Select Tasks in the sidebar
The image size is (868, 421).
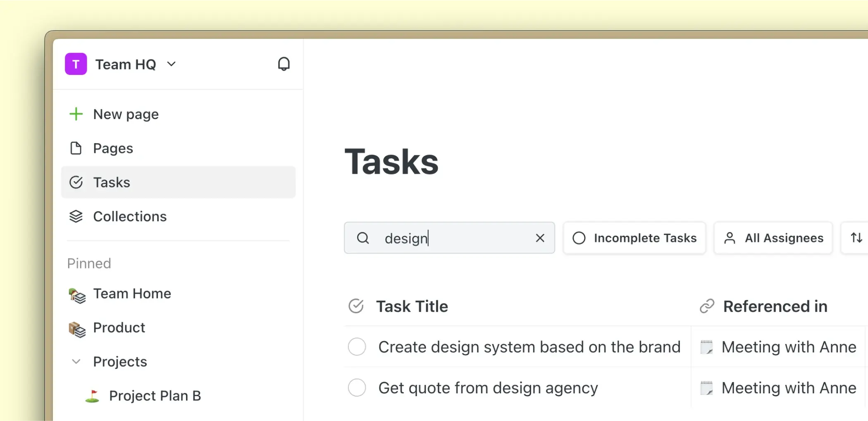112,182
